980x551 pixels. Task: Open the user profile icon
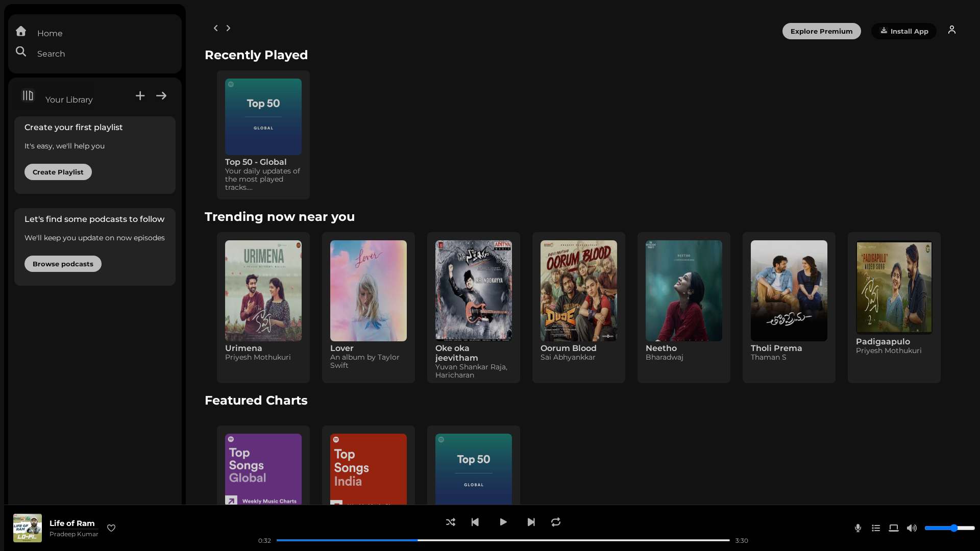point(952,30)
